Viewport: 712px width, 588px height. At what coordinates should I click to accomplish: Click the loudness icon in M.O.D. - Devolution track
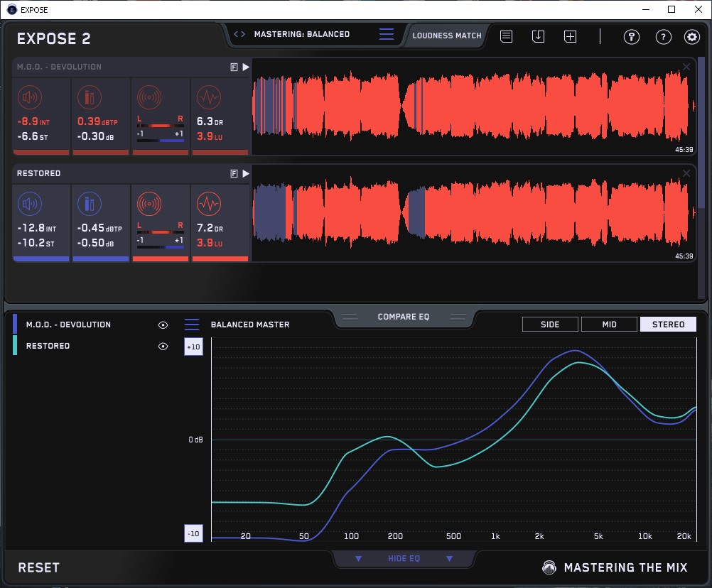(30, 97)
